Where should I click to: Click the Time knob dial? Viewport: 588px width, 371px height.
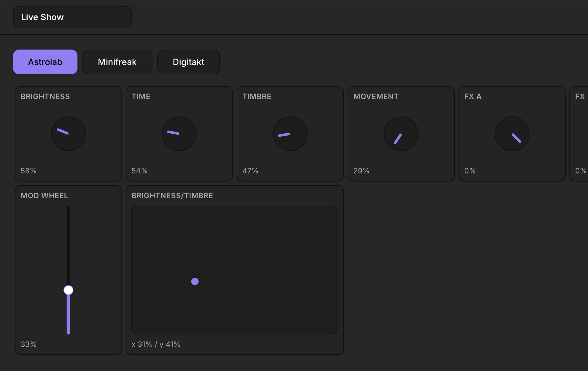pyautogui.click(x=179, y=134)
